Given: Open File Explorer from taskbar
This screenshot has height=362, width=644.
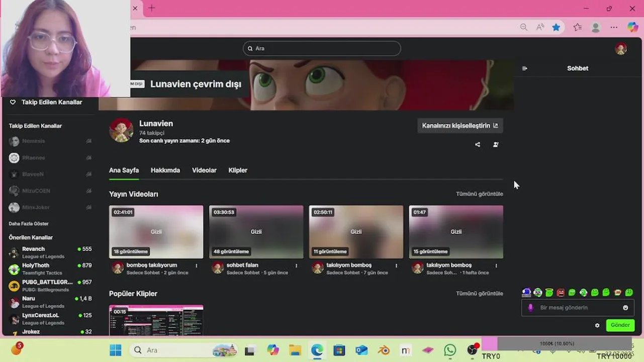Looking at the screenshot, I should [295, 350].
